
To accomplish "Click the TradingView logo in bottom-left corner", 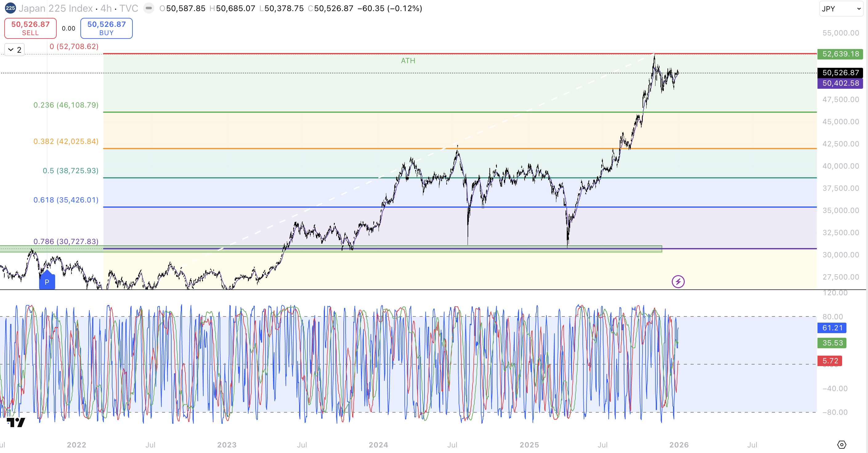I will [16, 422].
